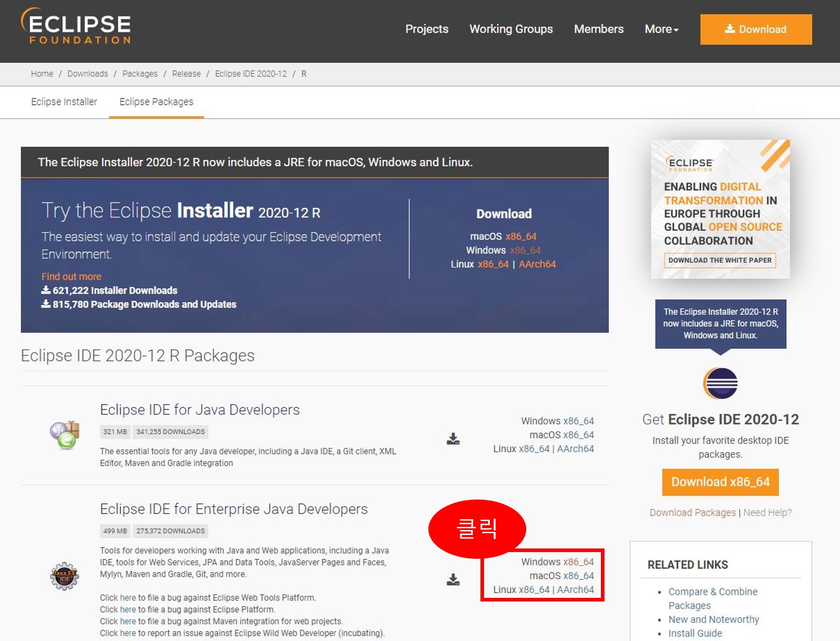
Task: Download Enterprise Java Windows x86_64
Action: (578, 562)
